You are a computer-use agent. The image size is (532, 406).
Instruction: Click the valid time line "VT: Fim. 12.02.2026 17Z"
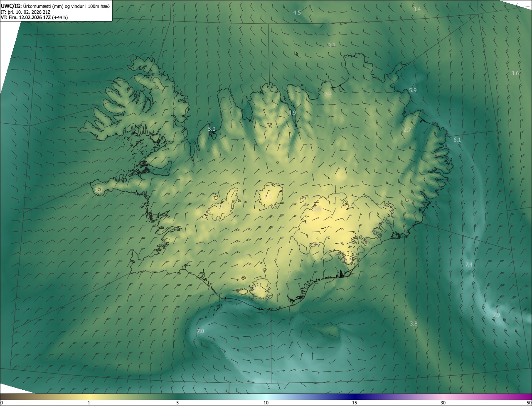(26, 17)
